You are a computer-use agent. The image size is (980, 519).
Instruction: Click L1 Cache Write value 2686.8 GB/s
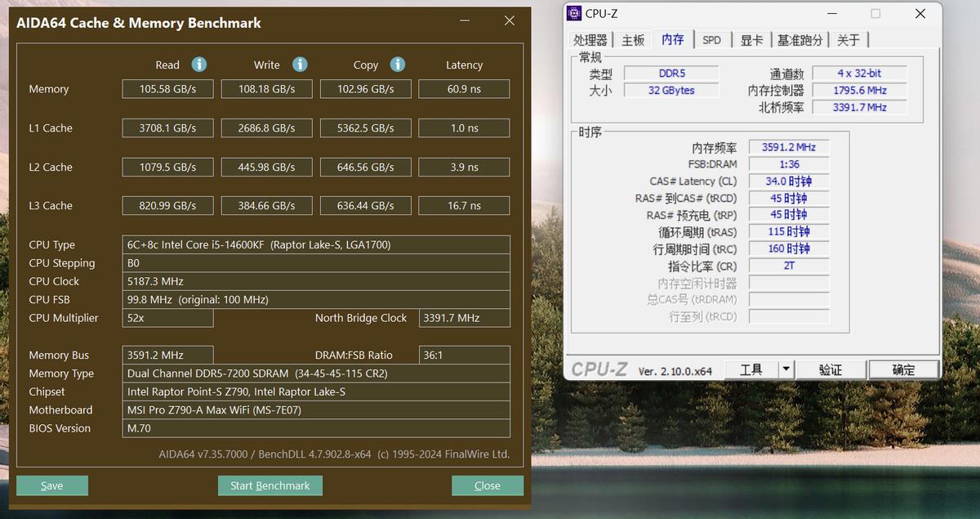click(x=267, y=128)
